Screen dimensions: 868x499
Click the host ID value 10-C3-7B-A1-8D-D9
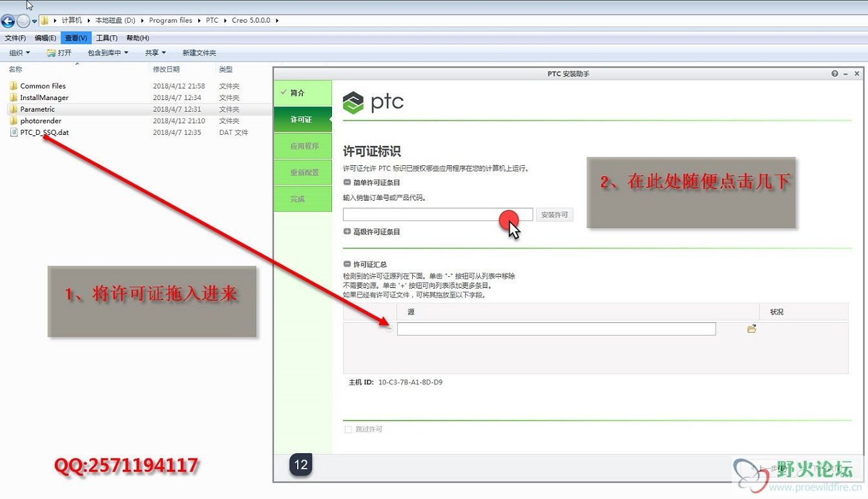[411, 382]
